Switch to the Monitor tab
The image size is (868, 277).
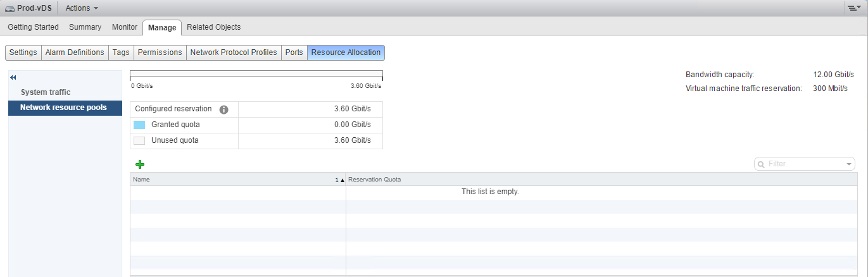pyautogui.click(x=124, y=27)
